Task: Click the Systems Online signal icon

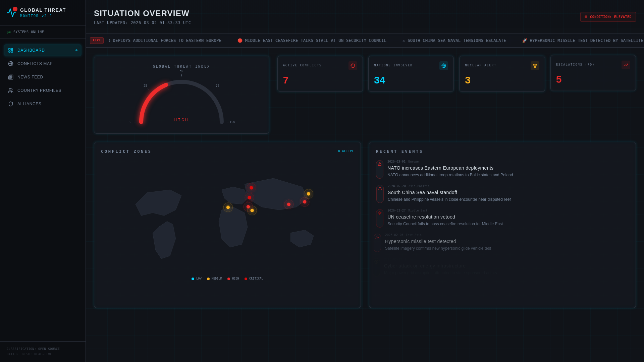Action: [x=9, y=32]
